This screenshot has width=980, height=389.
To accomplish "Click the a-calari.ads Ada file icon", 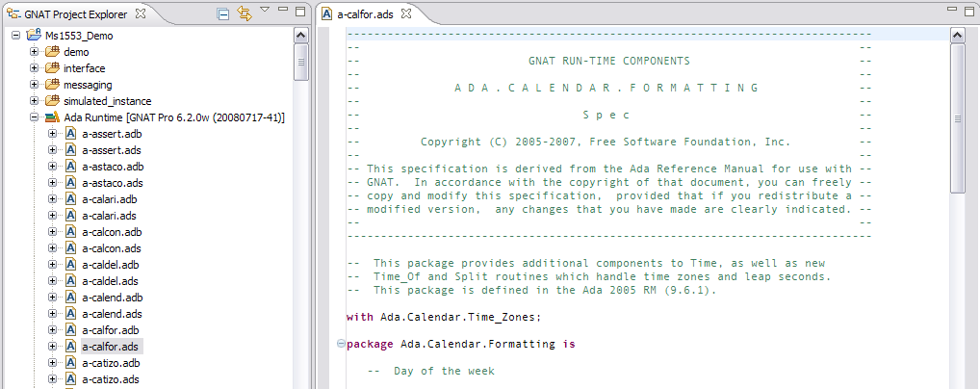I will tap(70, 215).
